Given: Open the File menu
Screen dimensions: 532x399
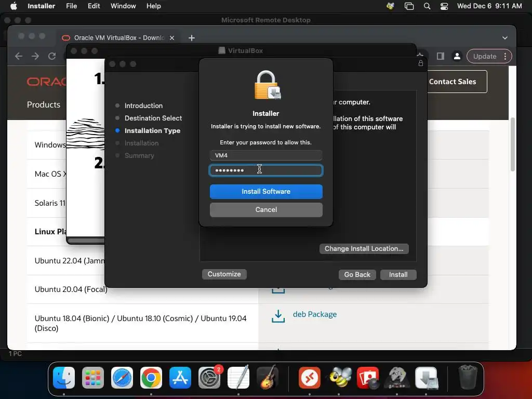Looking at the screenshot, I should 71,6.
